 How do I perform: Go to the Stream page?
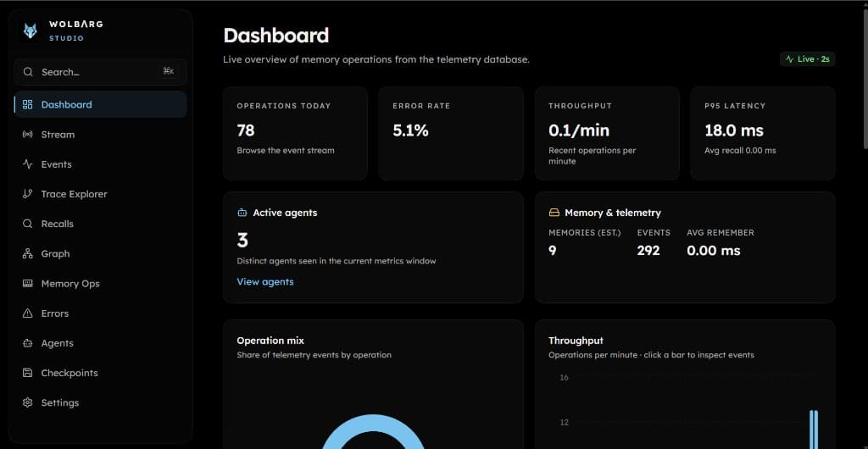click(x=100, y=135)
